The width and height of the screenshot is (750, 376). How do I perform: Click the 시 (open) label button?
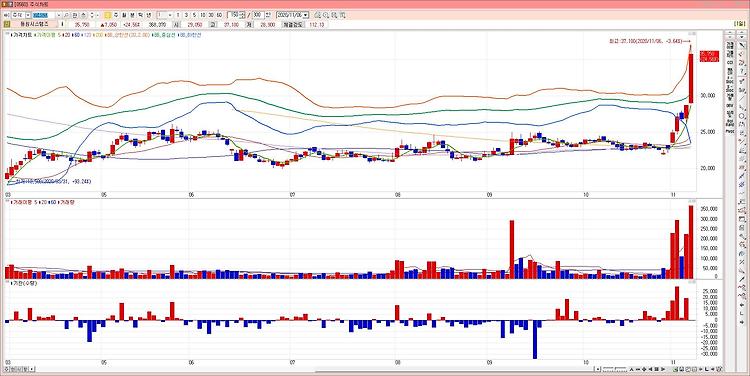pos(176,24)
